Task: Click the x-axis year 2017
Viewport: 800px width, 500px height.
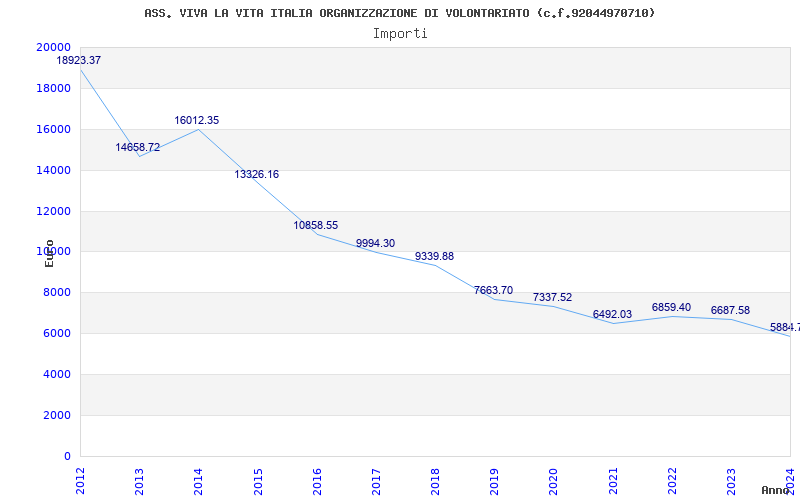Action: click(377, 481)
